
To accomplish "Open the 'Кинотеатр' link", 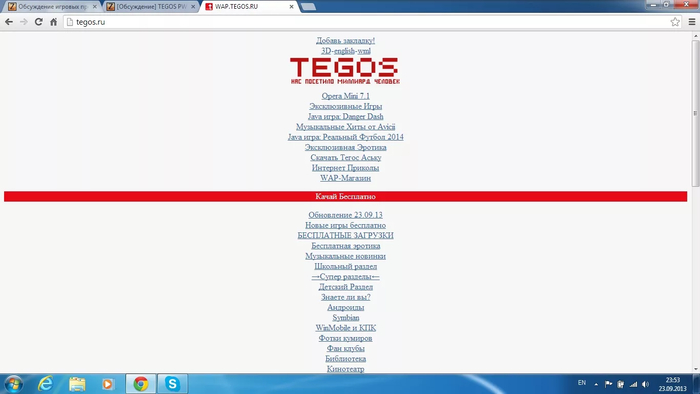I will click(346, 369).
